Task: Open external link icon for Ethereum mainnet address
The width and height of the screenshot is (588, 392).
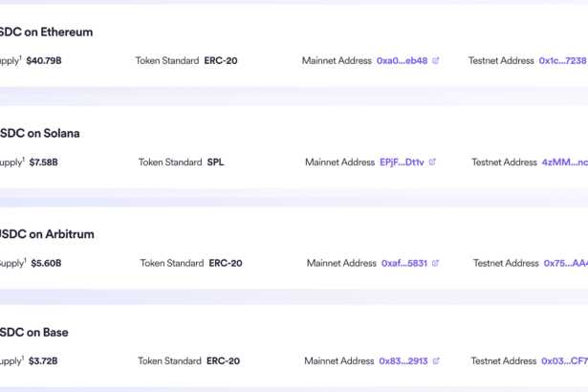Action: (x=436, y=61)
